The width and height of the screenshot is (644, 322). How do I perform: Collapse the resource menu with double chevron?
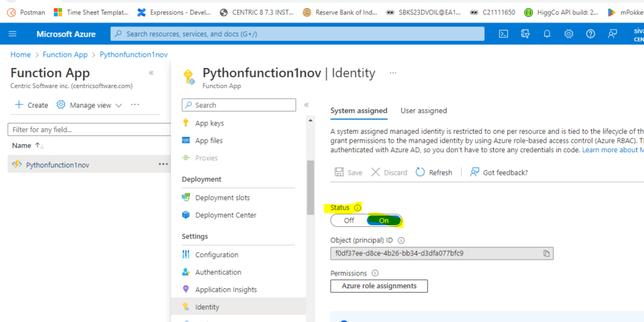(306, 105)
